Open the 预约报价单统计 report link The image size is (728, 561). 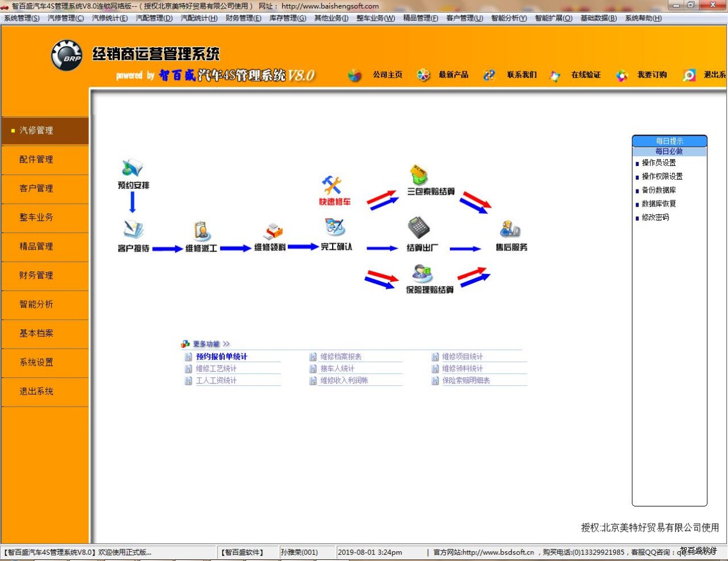click(x=221, y=357)
